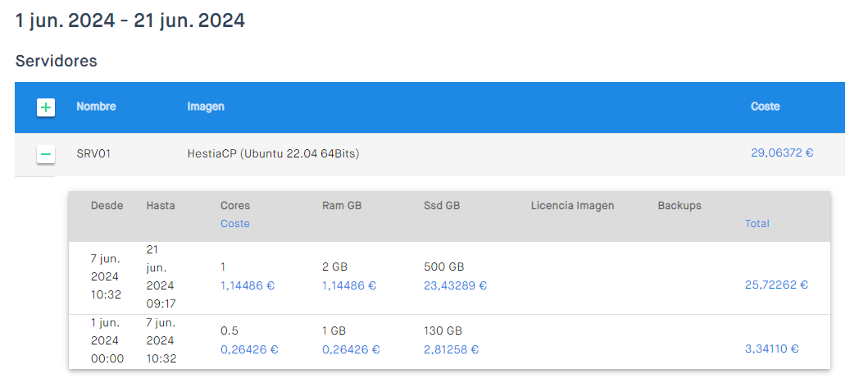Click the Licencia Imagen column header
The width and height of the screenshot is (868, 383).
(572, 206)
